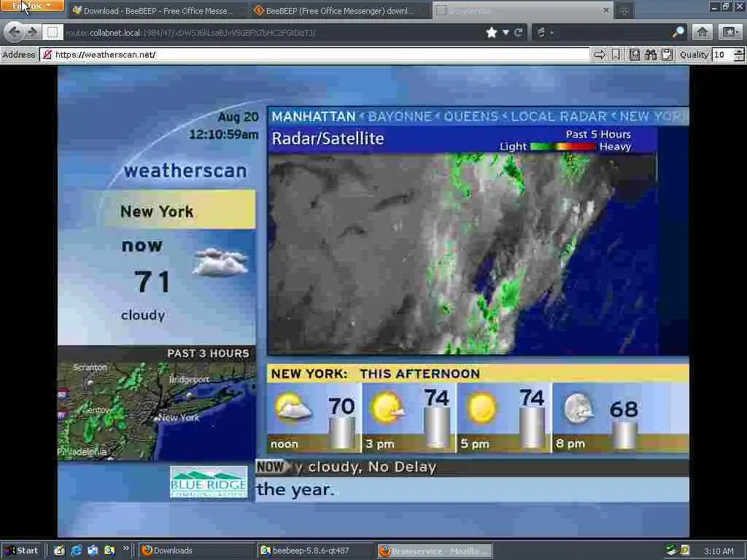The image size is (747, 560).
Task: Go back with the Firefox back arrow
Action: tap(15, 32)
